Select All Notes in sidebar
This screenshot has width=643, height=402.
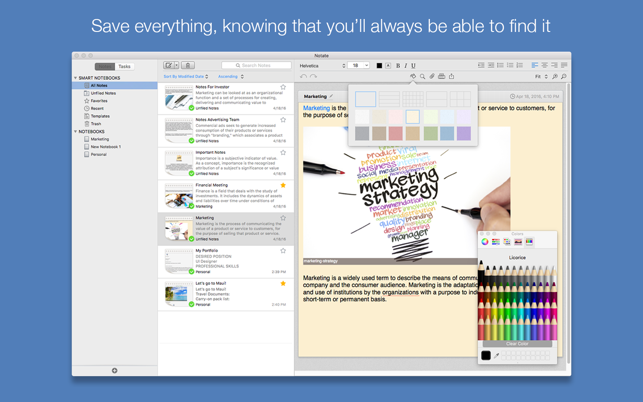[115, 85]
